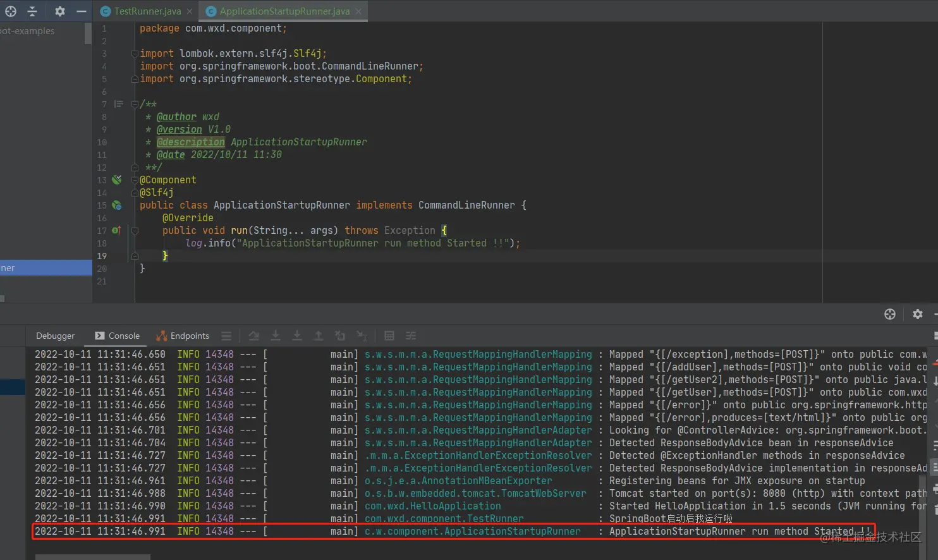
Task: Click the highlighted @description tag
Action: point(191,142)
